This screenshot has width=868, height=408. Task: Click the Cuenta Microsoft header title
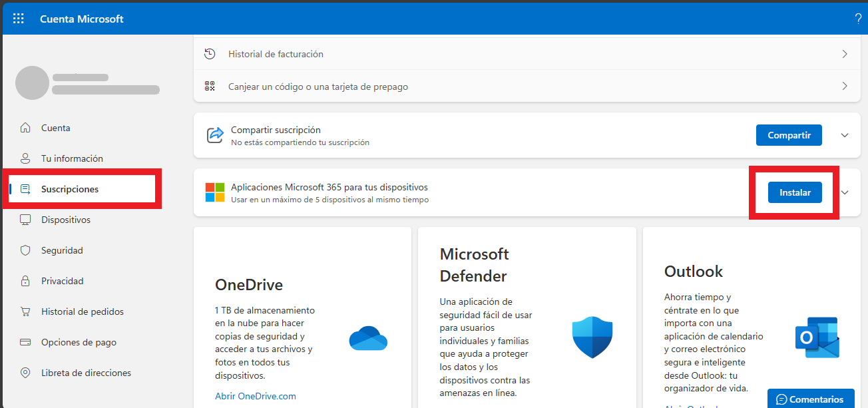tap(82, 19)
